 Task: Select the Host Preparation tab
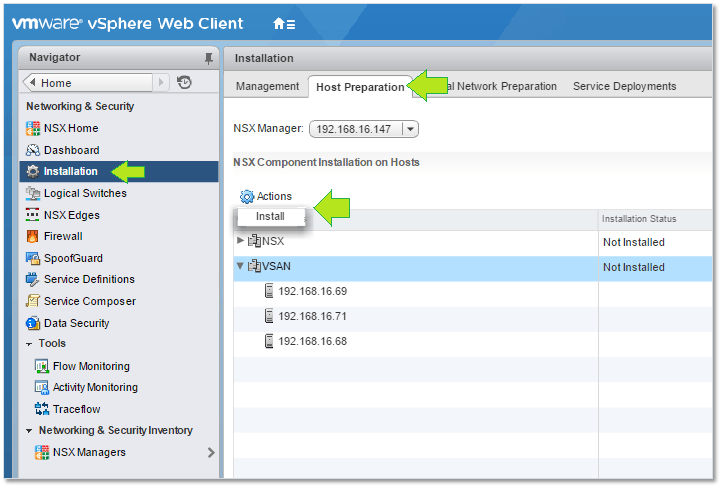click(x=360, y=87)
